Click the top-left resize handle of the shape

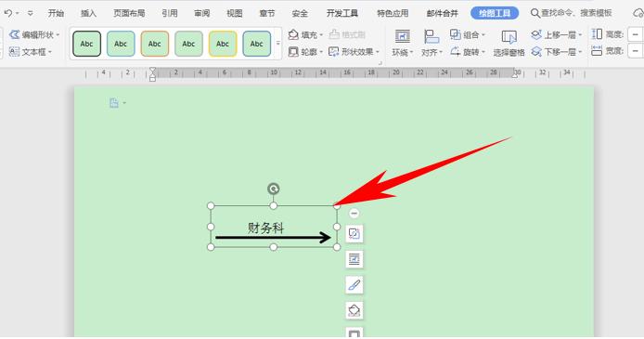(211, 205)
